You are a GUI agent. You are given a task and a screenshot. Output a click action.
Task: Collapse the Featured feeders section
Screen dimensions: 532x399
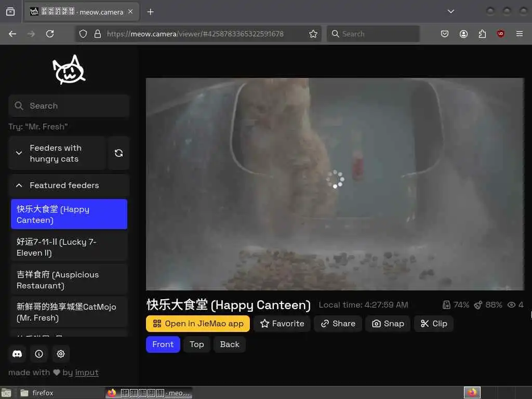(69, 185)
